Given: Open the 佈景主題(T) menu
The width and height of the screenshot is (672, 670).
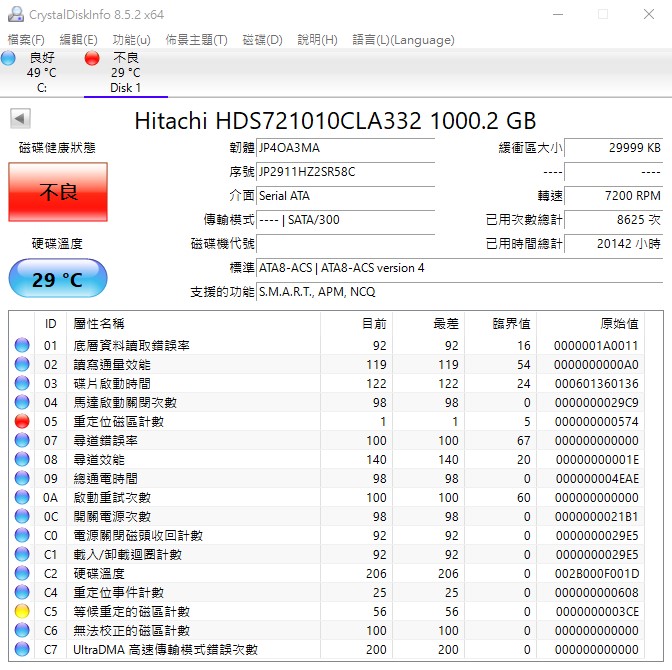Looking at the screenshot, I should (x=196, y=39).
